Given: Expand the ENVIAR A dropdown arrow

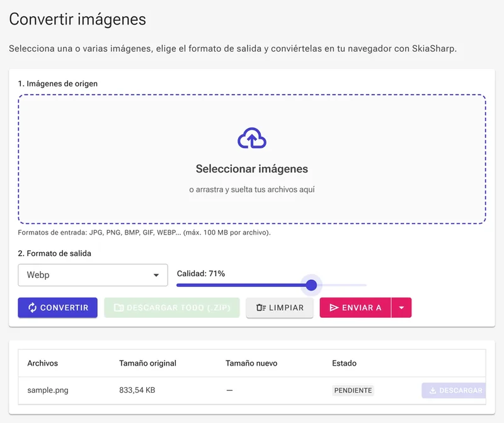Looking at the screenshot, I should [x=401, y=308].
